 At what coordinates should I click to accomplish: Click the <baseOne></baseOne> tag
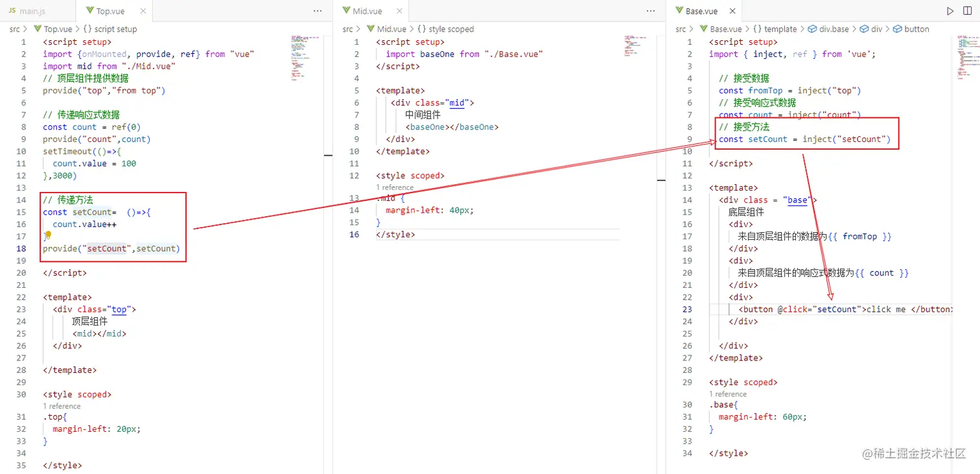point(452,127)
